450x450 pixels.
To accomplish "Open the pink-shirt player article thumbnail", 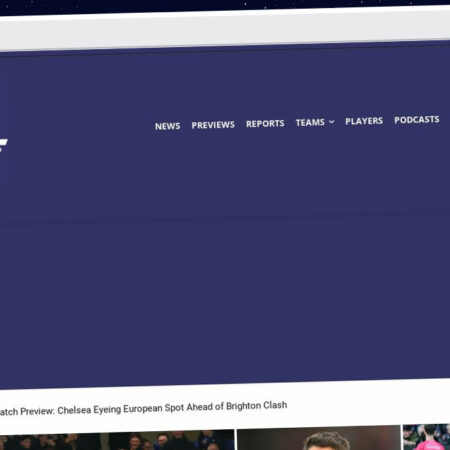I will pos(427,437).
